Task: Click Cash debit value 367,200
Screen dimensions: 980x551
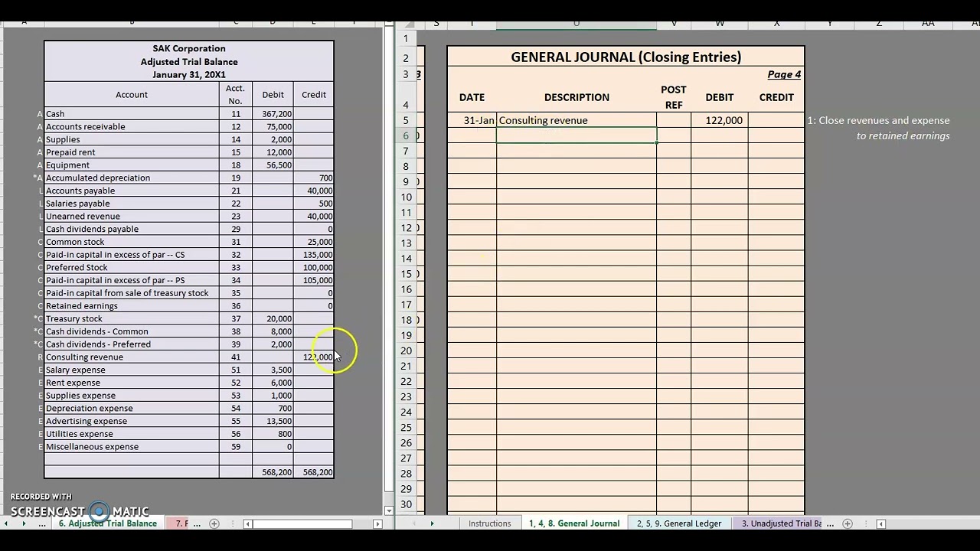Action: point(273,114)
